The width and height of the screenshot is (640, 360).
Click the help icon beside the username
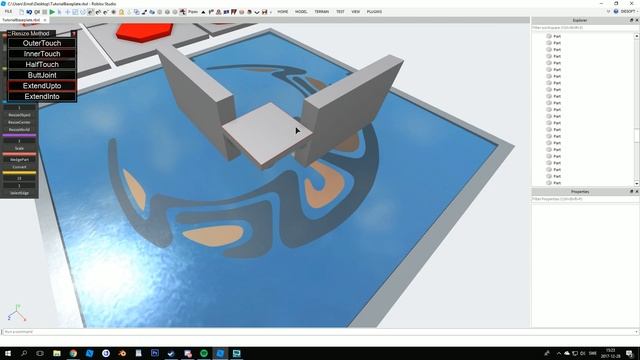coord(616,12)
